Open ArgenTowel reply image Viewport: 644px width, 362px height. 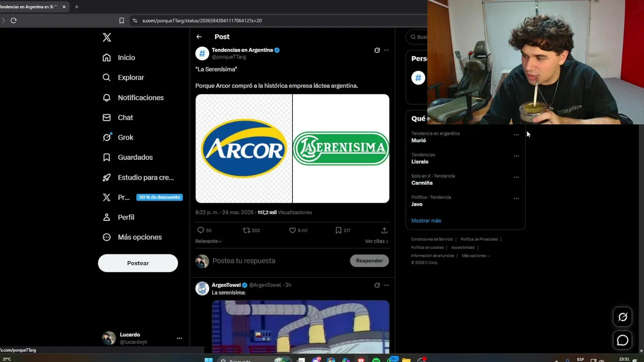pos(300,327)
